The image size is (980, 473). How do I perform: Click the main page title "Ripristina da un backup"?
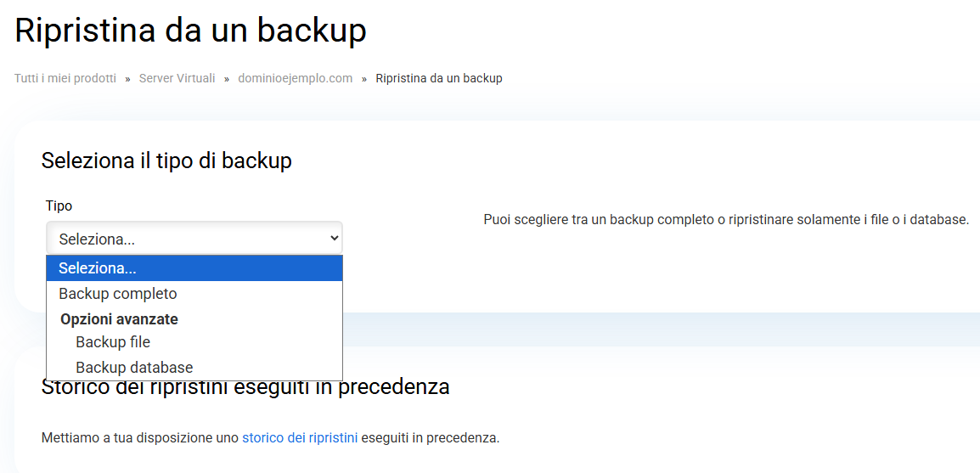tap(190, 31)
